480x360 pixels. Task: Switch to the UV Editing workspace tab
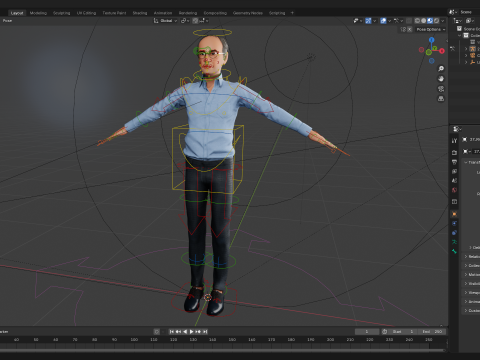point(86,13)
